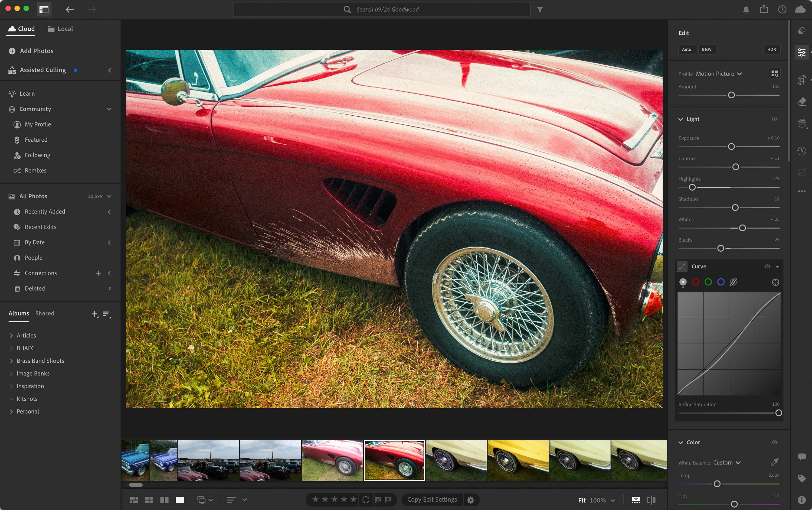
Task: Select the red curve channel
Action: tap(695, 282)
